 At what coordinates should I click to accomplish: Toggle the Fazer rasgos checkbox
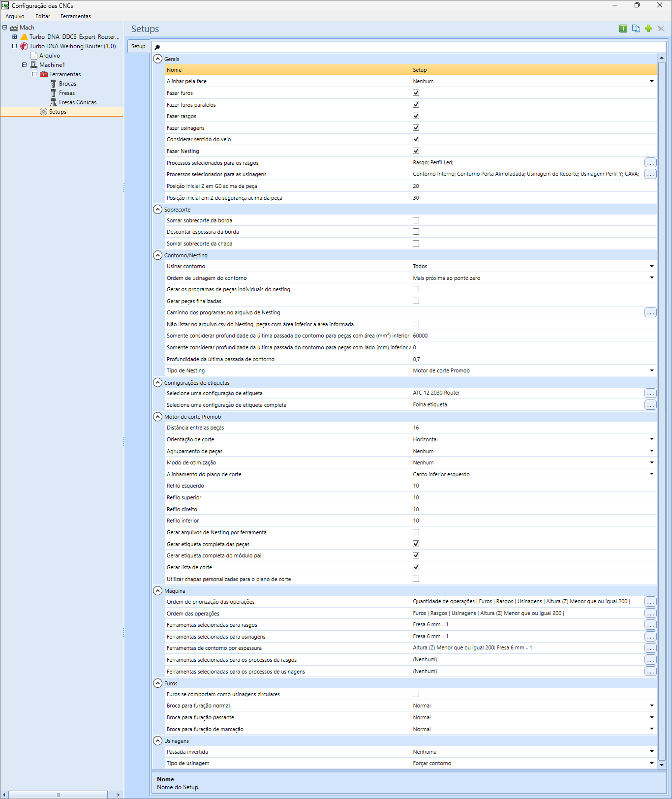pyautogui.click(x=416, y=116)
